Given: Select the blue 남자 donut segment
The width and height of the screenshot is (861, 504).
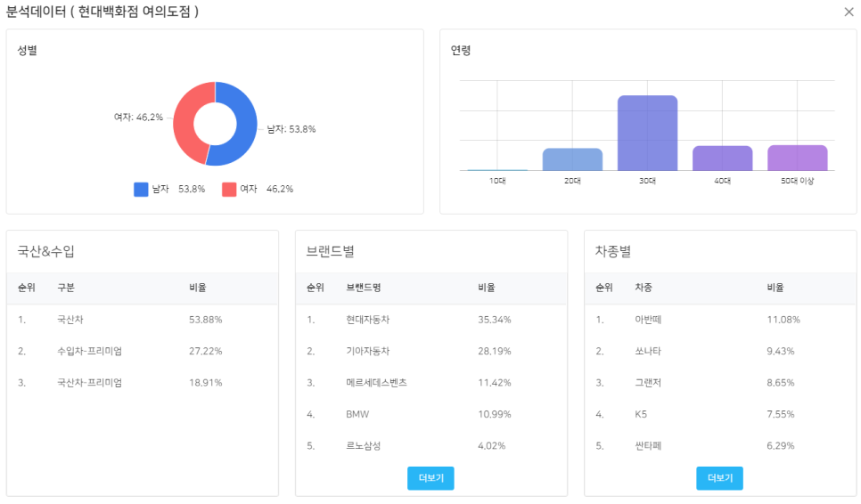Looking at the screenshot, I should click(244, 126).
